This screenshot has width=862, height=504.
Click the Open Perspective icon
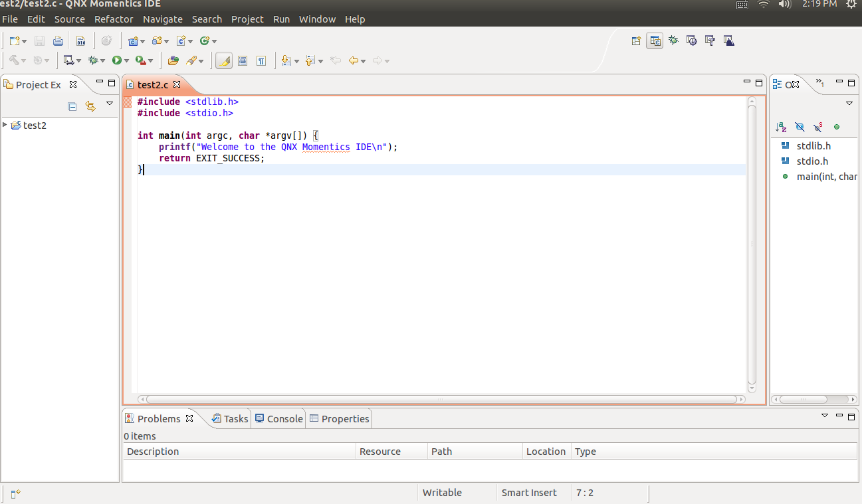[x=636, y=41]
